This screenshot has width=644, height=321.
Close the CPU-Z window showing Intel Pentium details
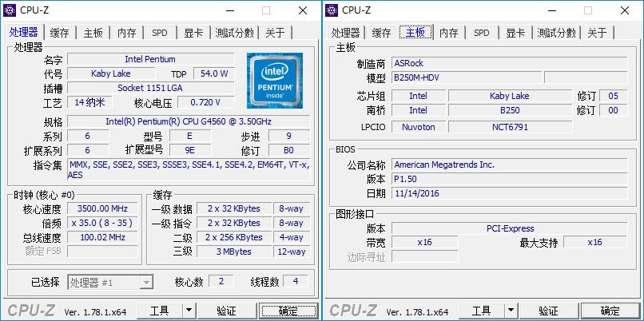pos(303,10)
